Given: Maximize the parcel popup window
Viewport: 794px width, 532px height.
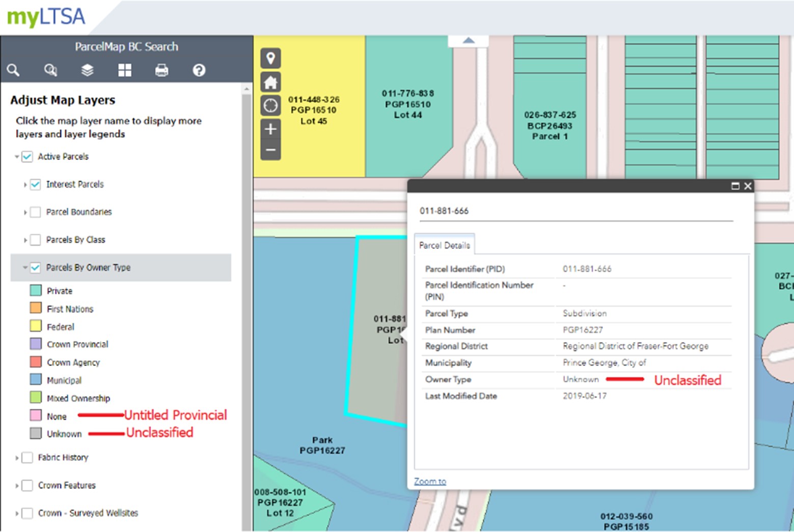Looking at the screenshot, I should 735,186.
